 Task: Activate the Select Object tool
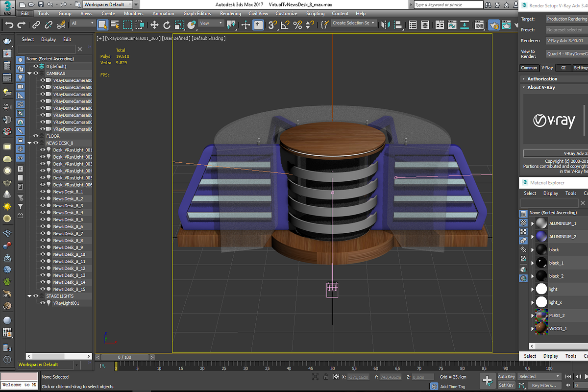102,24
